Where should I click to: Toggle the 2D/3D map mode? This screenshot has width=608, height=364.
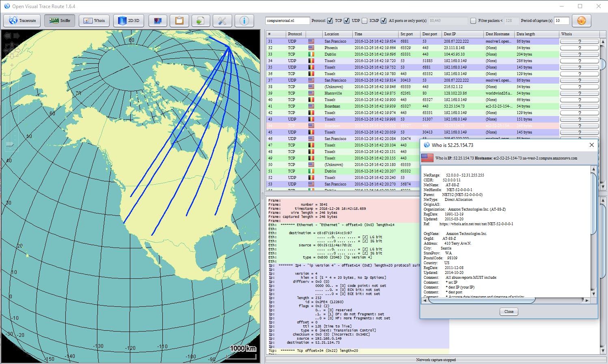point(128,21)
